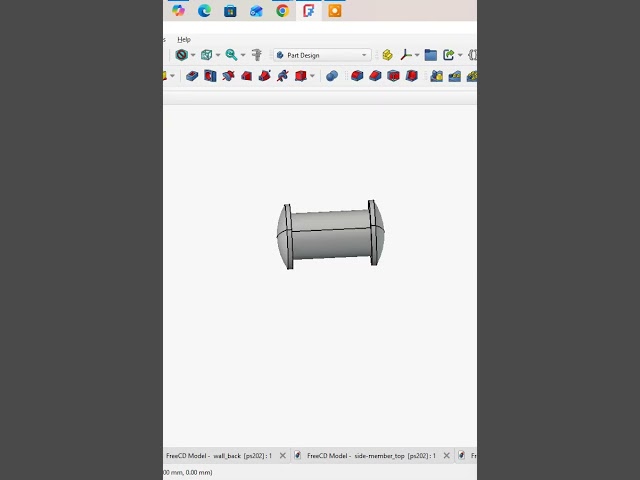Open the Make link dropdown arrow
Viewport: 640px width, 480px height.
[460, 55]
